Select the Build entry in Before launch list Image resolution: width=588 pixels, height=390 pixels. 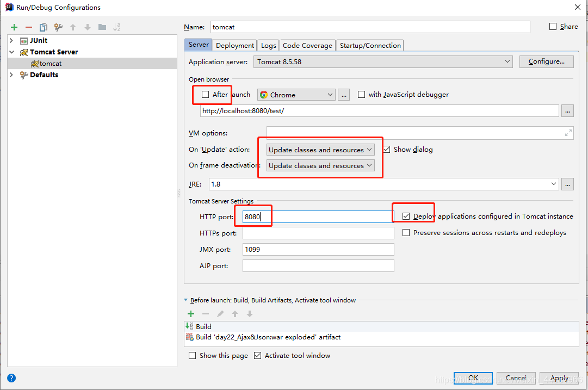pyautogui.click(x=381, y=326)
